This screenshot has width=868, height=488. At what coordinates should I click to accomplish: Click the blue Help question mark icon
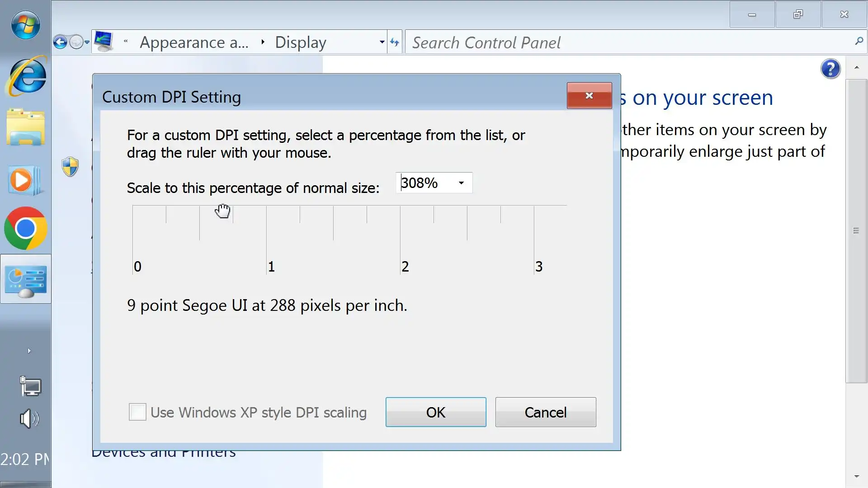pos(830,69)
